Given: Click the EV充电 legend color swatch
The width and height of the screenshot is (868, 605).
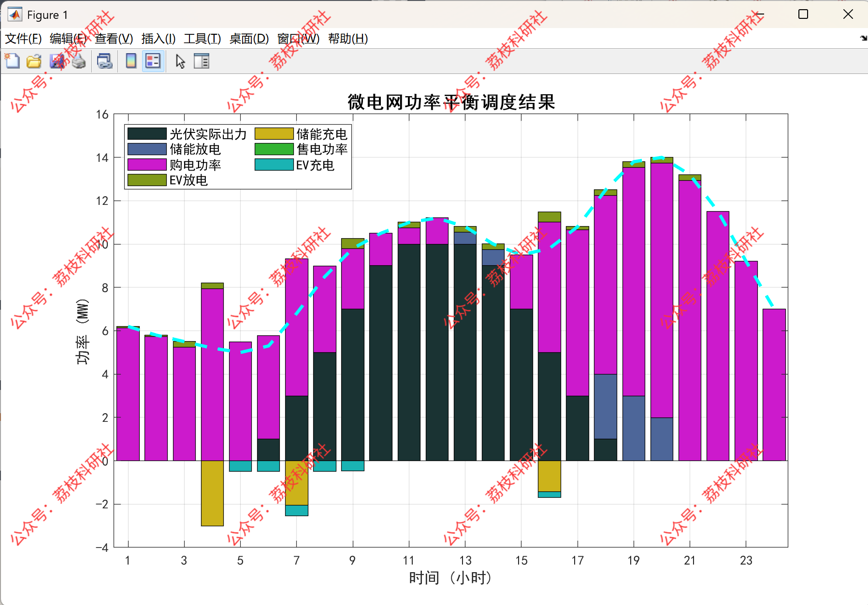Looking at the screenshot, I should click(274, 165).
